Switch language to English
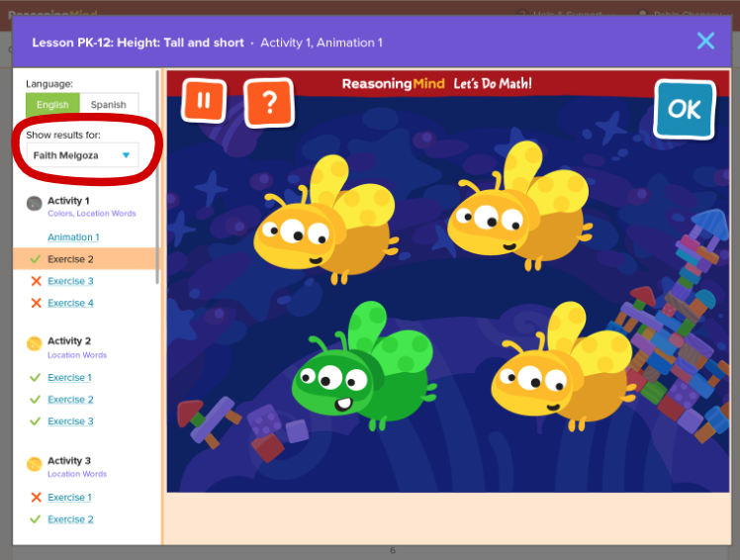The width and height of the screenshot is (740, 560). [52, 105]
